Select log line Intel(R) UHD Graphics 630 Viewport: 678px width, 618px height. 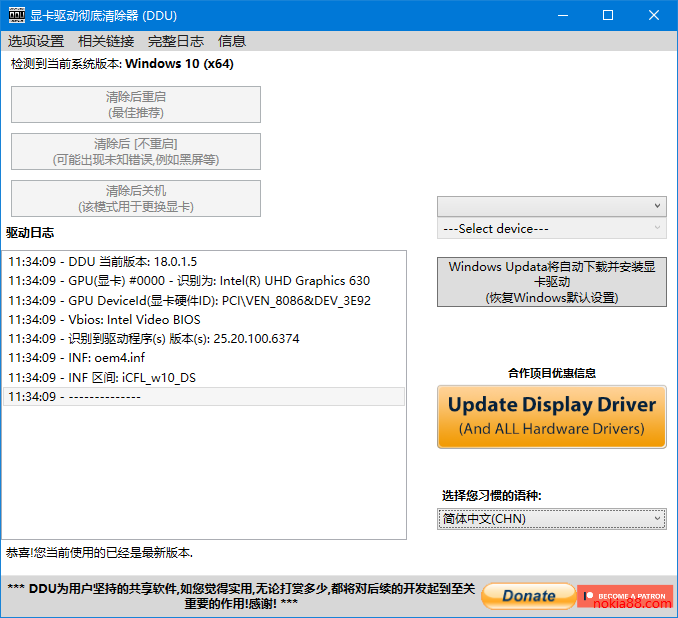pos(204,281)
